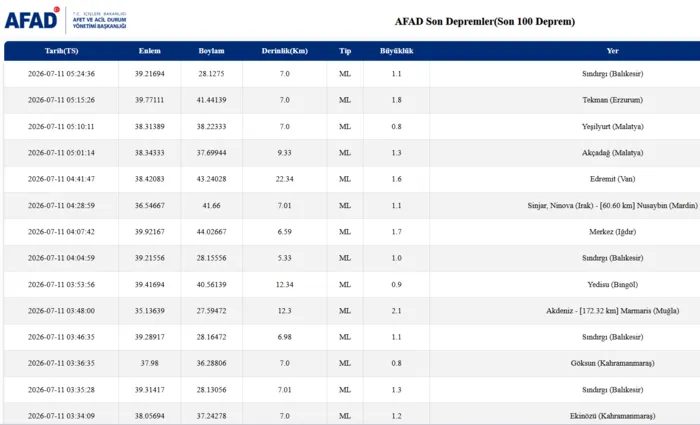Viewport: 700px width, 425px height.
Task: Click latitude value 38.31389
Action: click(x=150, y=126)
